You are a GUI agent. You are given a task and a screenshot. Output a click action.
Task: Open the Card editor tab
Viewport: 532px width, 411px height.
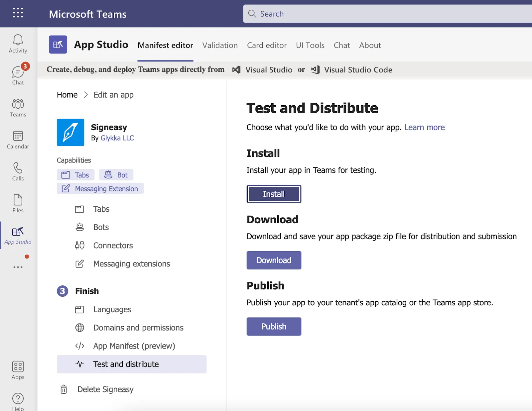pos(267,45)
